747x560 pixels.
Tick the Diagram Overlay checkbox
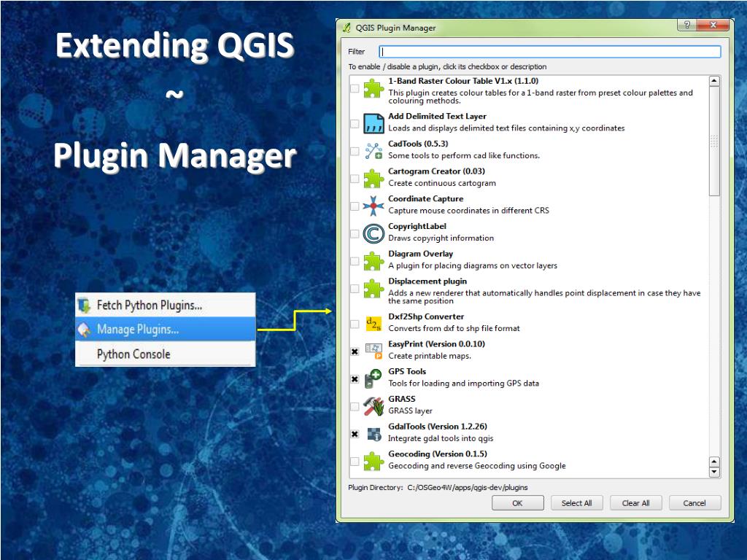pyautogui.click(x=355, y=262)
